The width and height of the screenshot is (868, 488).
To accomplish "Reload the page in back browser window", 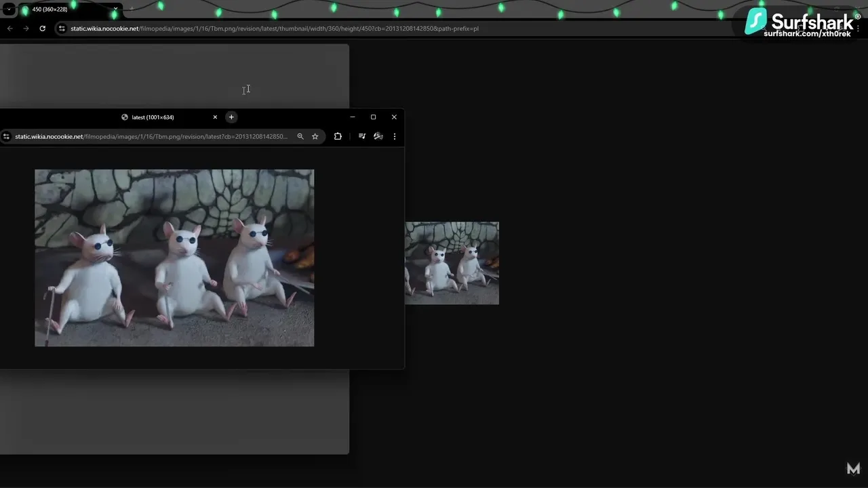I will (x=42, y=28).
